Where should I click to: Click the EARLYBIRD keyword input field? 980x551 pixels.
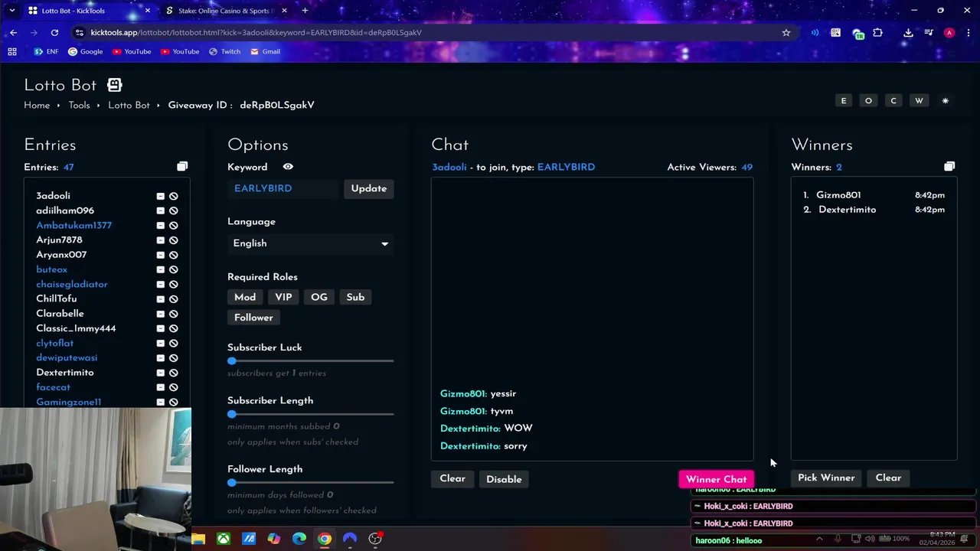point(283,188)
